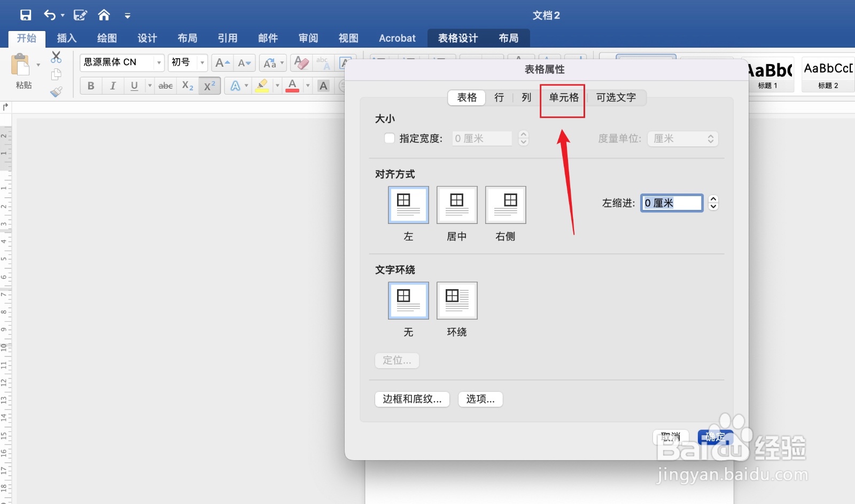The image size is (855, 504).
Task: Open the Quick Access customize dropdown
Action: (127, 16)
